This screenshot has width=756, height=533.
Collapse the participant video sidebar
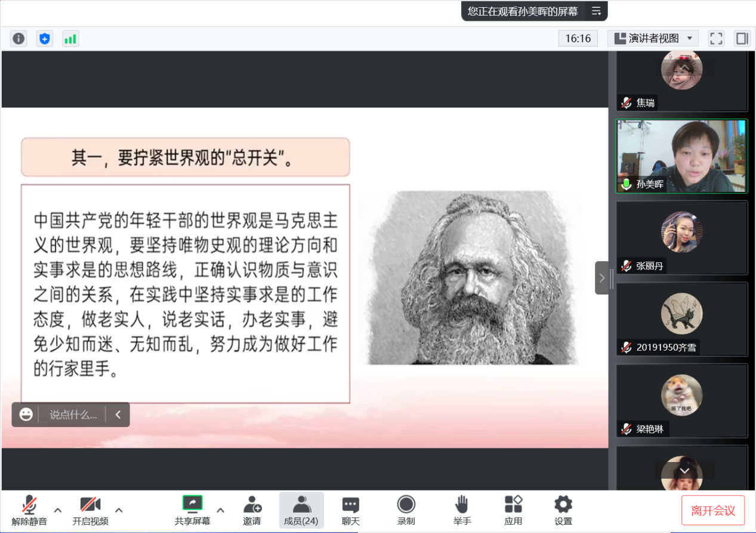tap(602, 278)
